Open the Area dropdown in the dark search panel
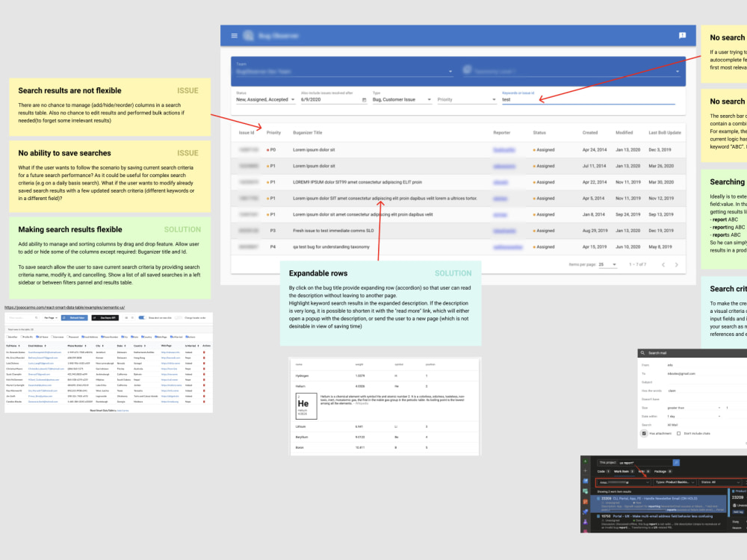 coord(624,482)
